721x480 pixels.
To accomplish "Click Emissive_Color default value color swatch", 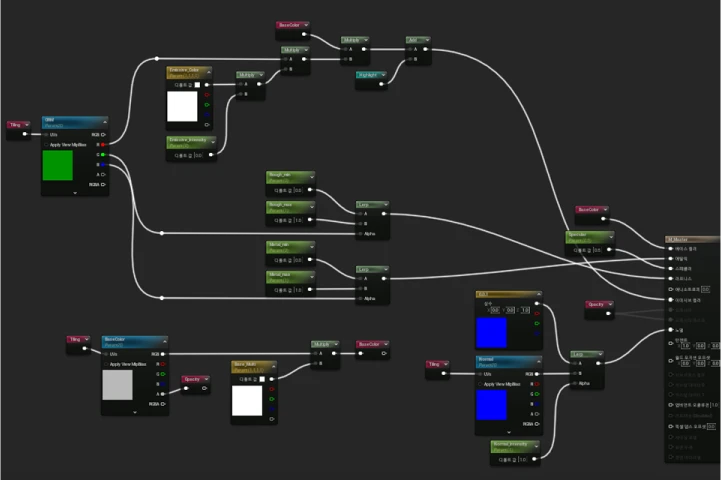I will tap(197, 85).
